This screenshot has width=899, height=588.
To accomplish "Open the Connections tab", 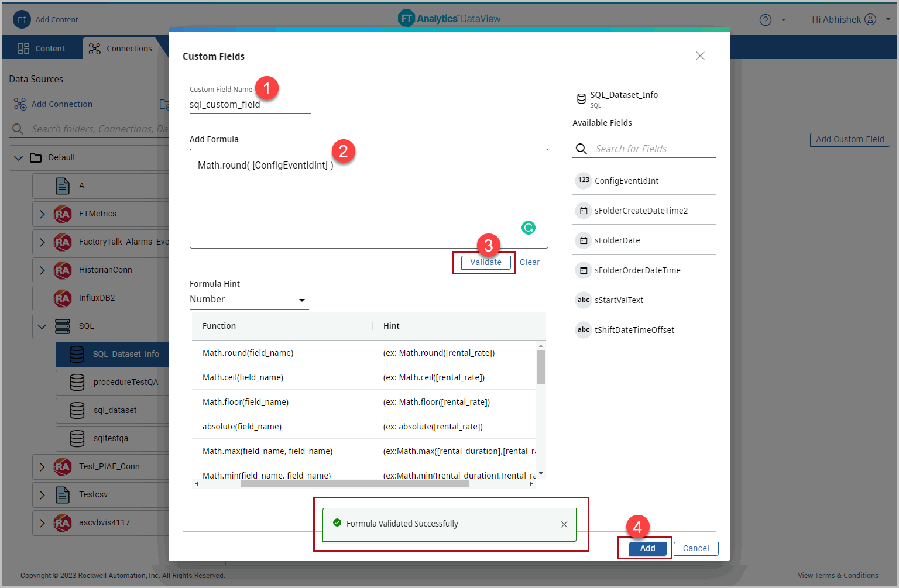I will 121,49.
